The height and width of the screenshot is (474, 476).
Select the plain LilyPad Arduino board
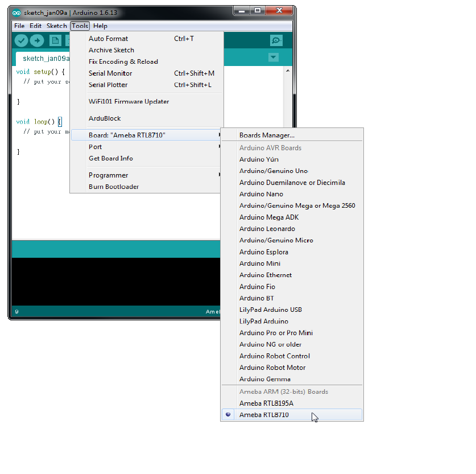coord(292,322)
